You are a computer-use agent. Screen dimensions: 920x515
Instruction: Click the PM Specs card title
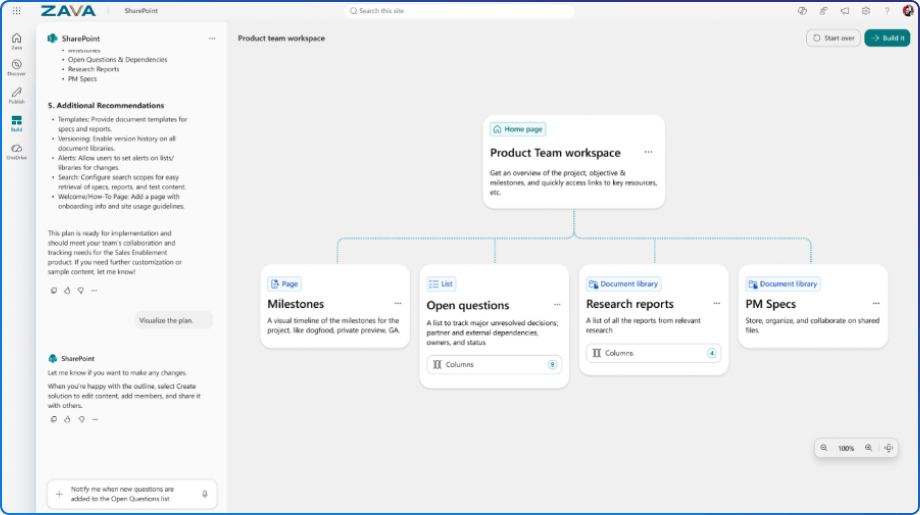pyautogui.click(x=770, y=304)
